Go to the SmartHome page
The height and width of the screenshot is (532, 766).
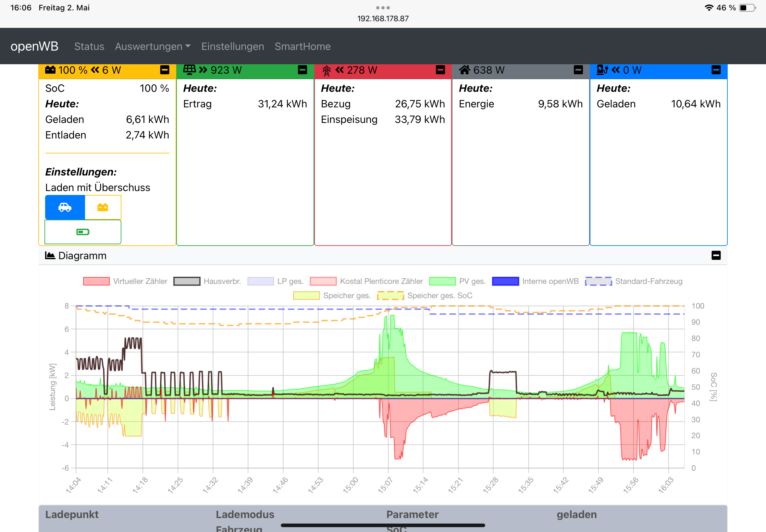point(303,46)
